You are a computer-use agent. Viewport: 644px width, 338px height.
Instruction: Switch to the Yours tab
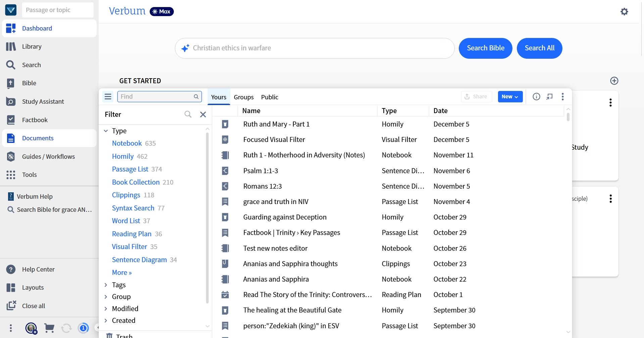(219, 97)
